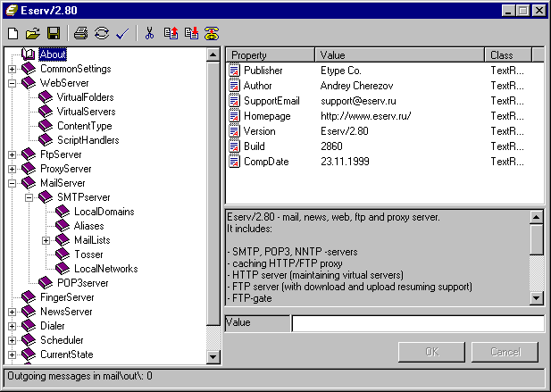The height and width of the screenshot is (392, 551).
Task: Click the book icon beside POP3server
Action: 46,283
